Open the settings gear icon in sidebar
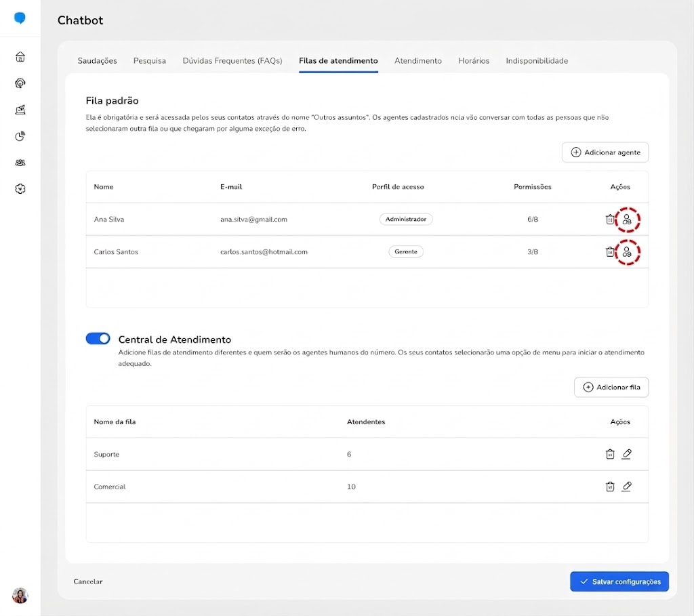The width and height of the screenshot is (694, 616). [x=20, y=189]
